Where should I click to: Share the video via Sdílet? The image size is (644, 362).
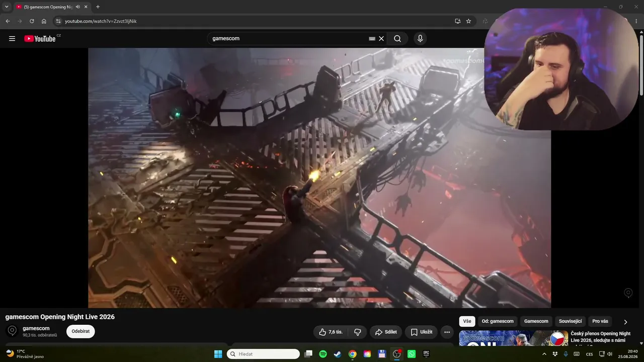click(x=386, y=332)
